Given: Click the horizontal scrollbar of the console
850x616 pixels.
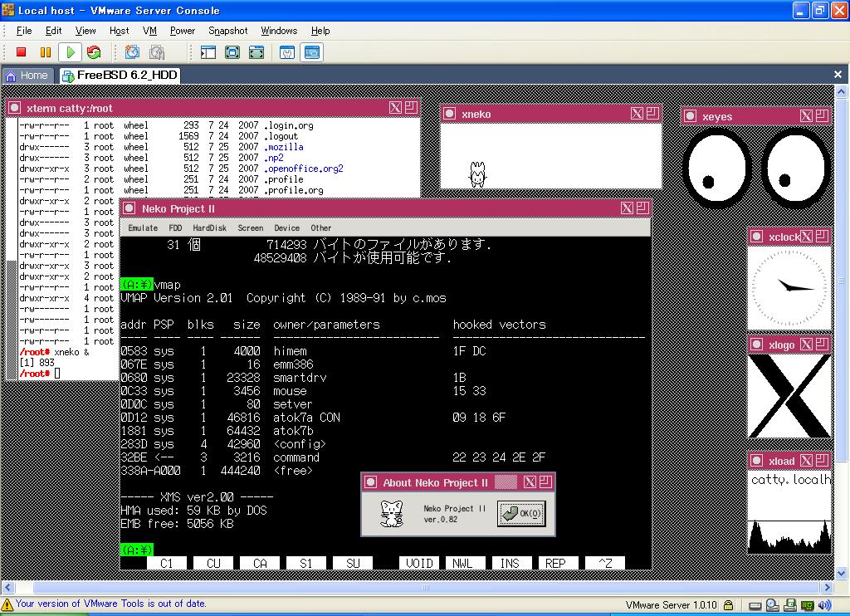Looking at the screenshot, I should coord(426,587).
